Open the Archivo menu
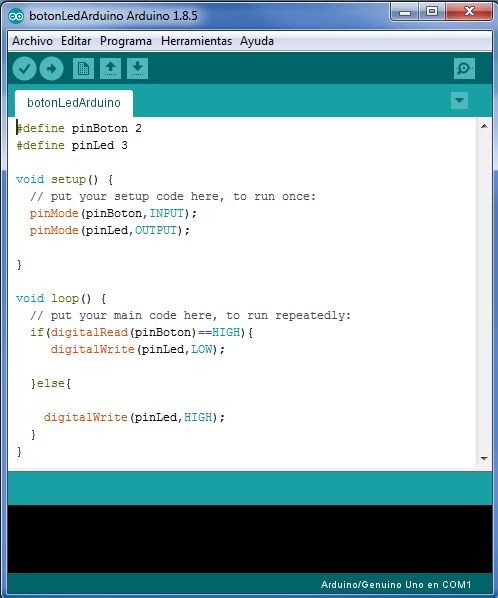Screen dimensions: 498x598 click(x=32, y=41)
